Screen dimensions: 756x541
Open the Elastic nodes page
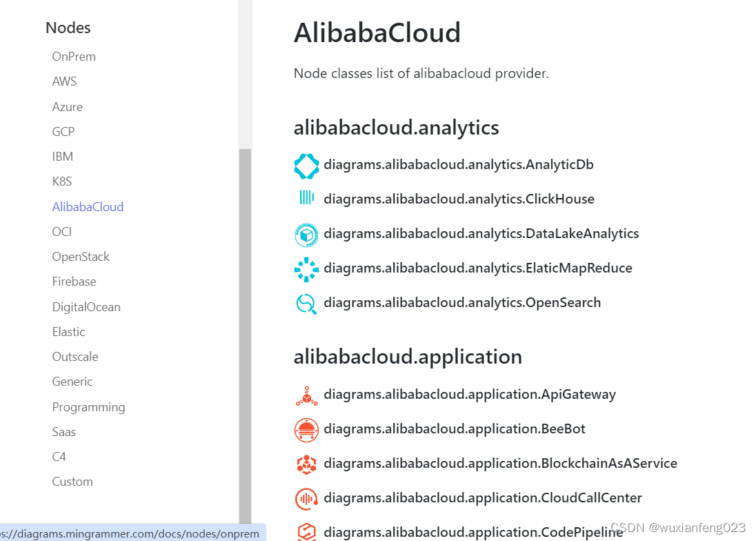(68, 332)
